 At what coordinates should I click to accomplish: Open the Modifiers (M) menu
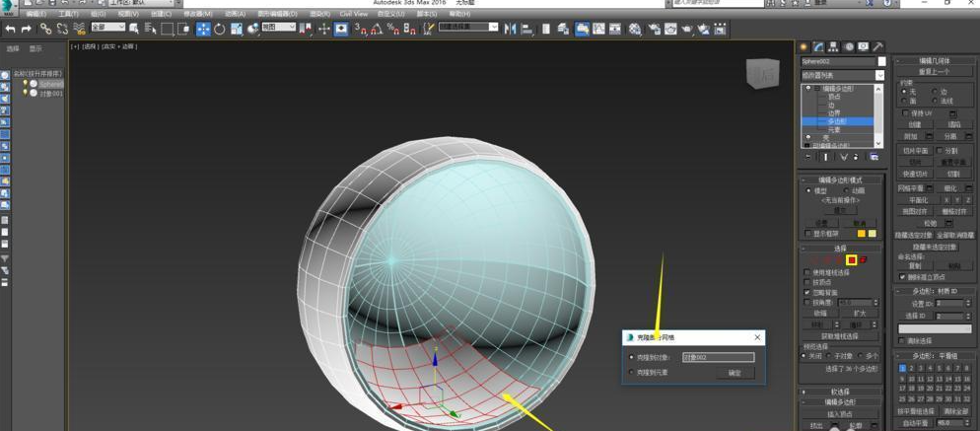198,14
